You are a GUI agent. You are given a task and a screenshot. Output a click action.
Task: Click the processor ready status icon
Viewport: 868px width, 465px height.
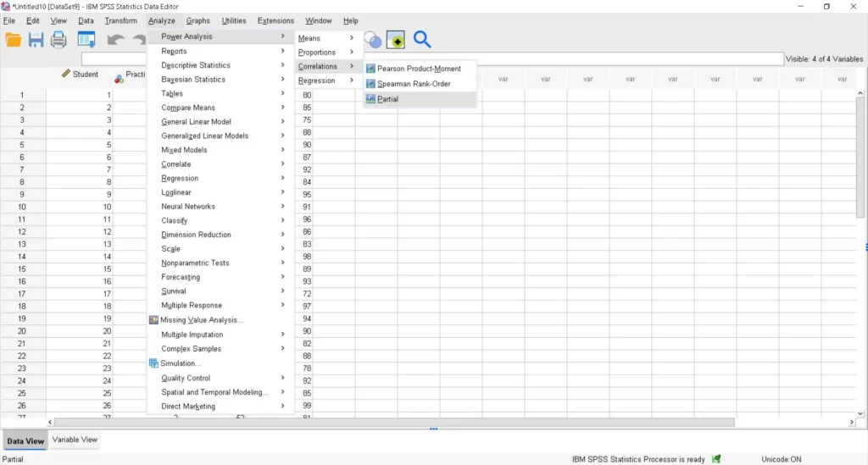716,459
